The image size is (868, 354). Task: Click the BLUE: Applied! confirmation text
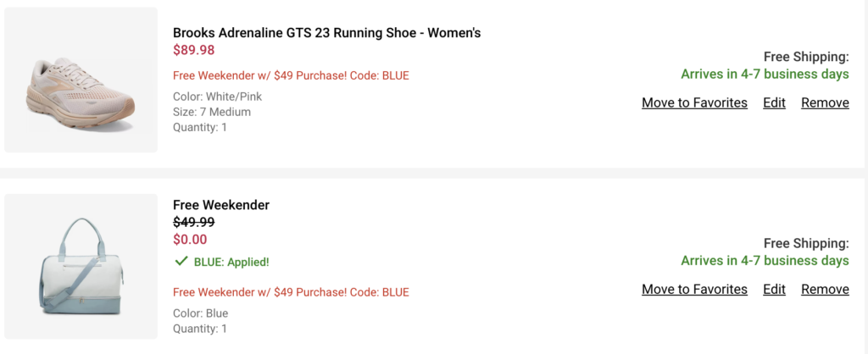(231, 262)
